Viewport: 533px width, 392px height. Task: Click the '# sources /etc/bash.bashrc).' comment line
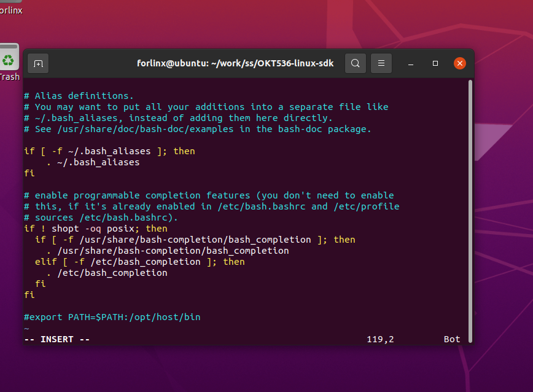point(101,218)
